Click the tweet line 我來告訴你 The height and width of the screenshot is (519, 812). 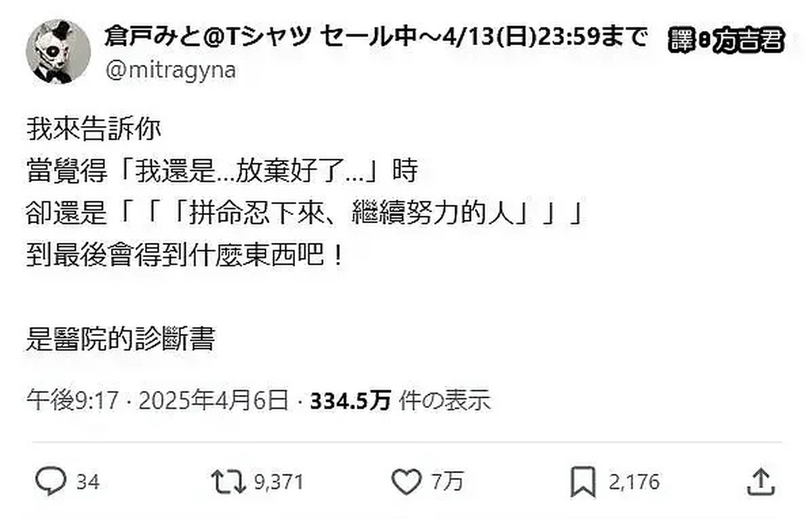[x=94, y=129]
